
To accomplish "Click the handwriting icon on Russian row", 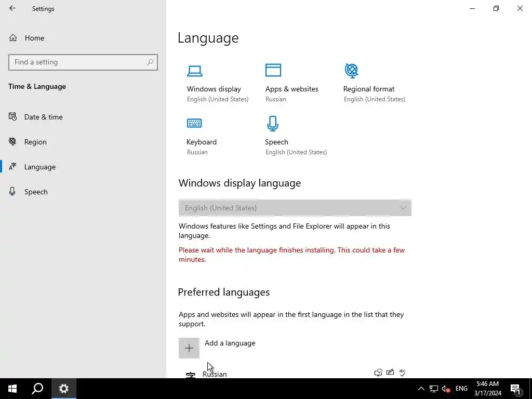I will pos(390,372).
